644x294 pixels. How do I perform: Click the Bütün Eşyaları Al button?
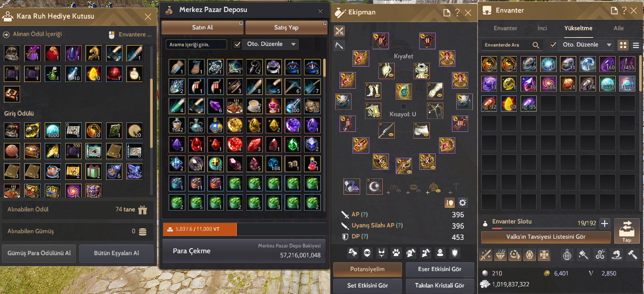click(117, 253)
